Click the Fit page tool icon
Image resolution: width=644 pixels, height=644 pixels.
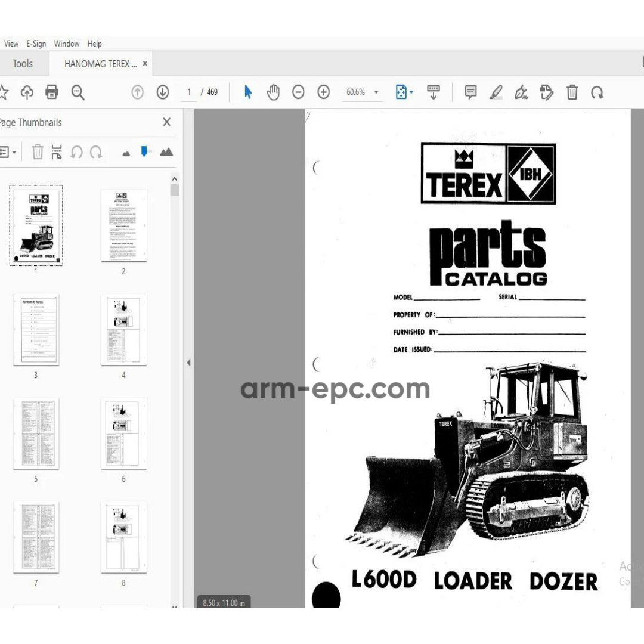point(401,92)
